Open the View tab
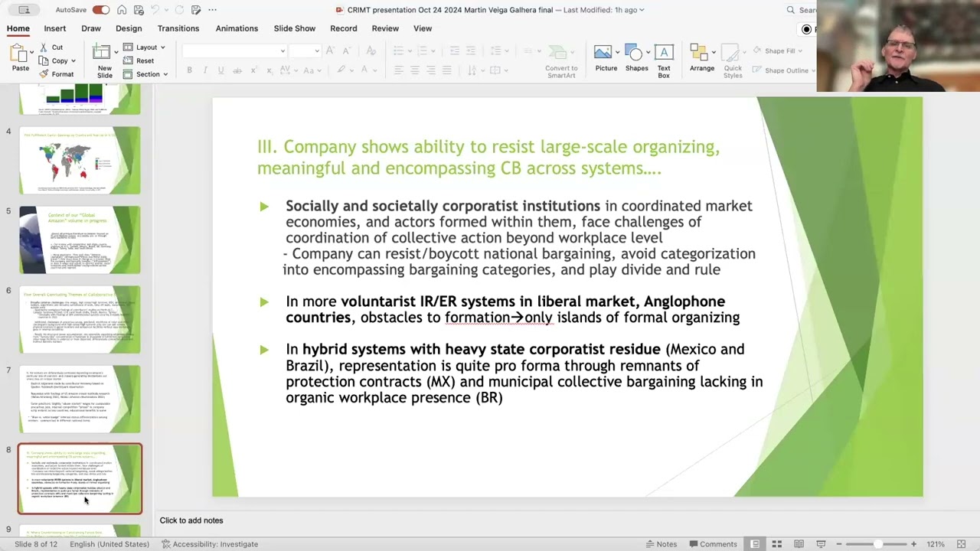This screenshot has height=551, width=980. point(423,28)
